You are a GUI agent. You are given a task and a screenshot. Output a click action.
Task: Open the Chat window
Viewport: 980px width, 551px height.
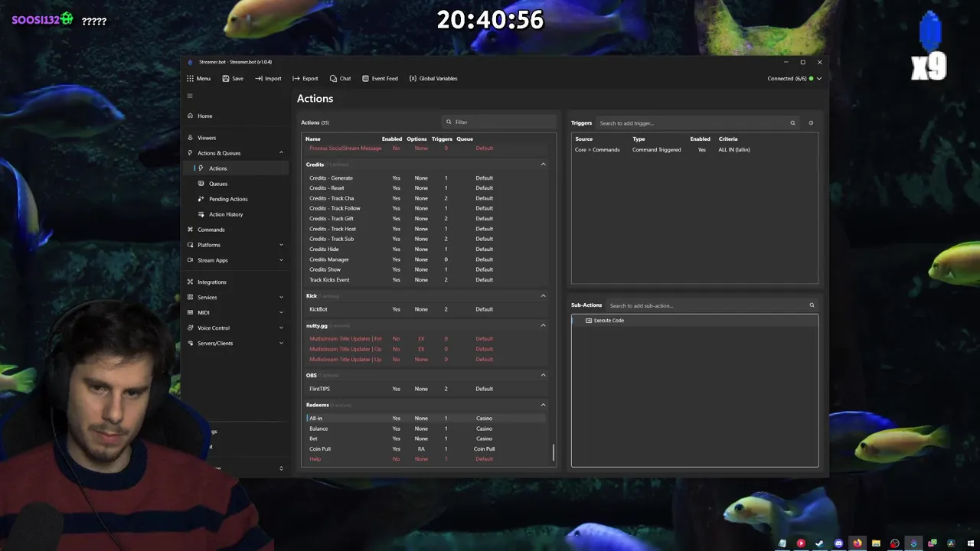(340, 78)
